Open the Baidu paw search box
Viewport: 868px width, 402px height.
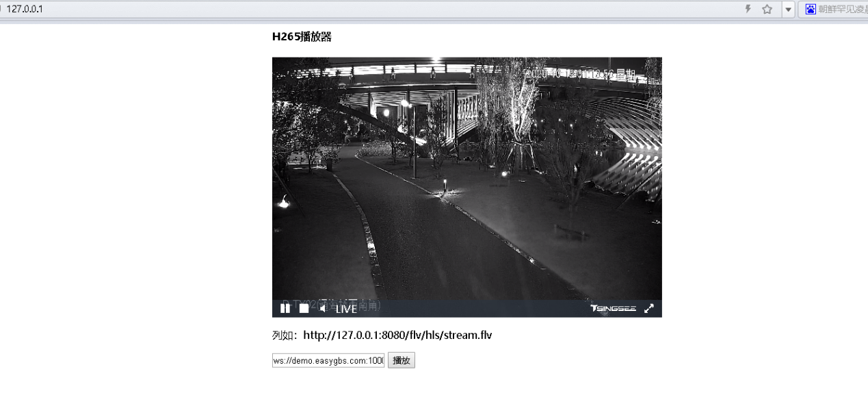[x=833, y=10]
